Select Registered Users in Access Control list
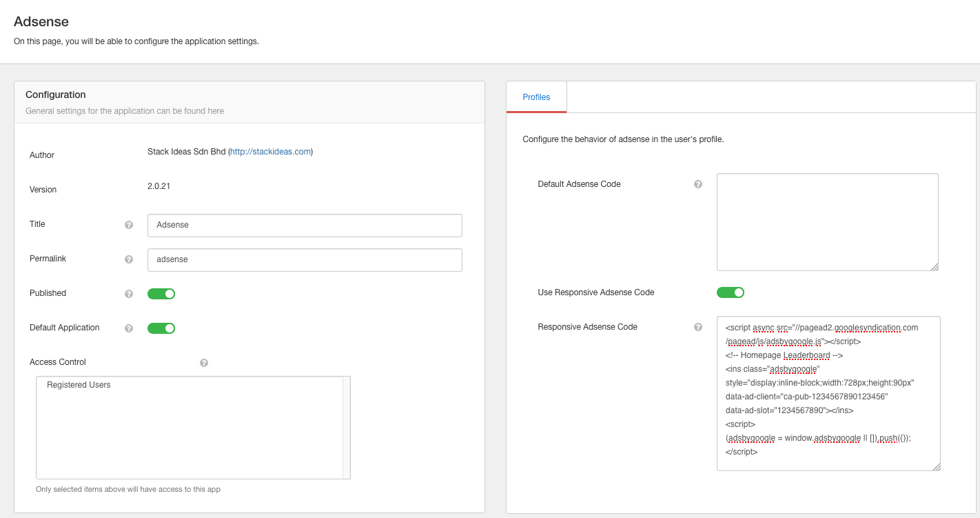 pos(79,385)
